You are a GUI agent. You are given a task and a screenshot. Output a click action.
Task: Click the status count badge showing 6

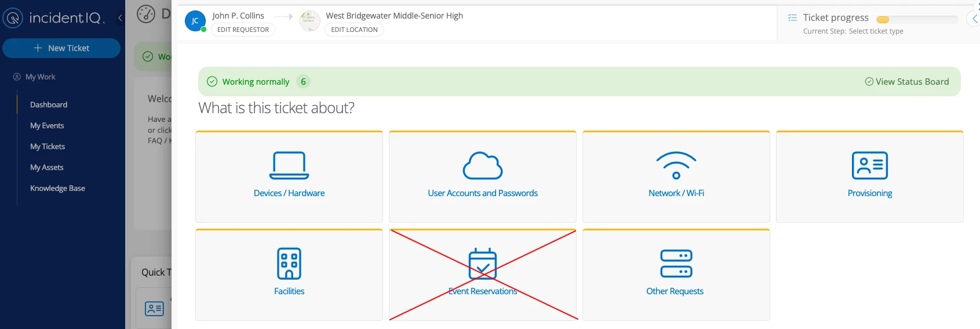(x=303, y=82)
